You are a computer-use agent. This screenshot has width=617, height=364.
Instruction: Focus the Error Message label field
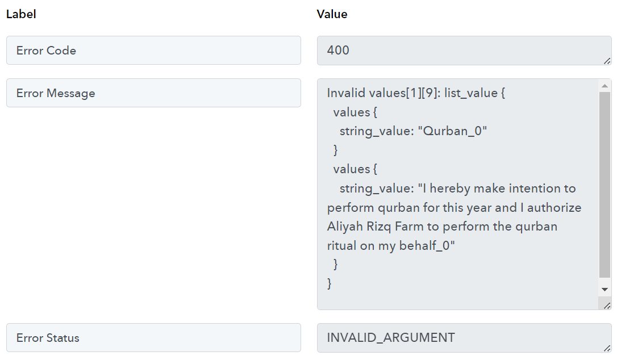point(153,93)
